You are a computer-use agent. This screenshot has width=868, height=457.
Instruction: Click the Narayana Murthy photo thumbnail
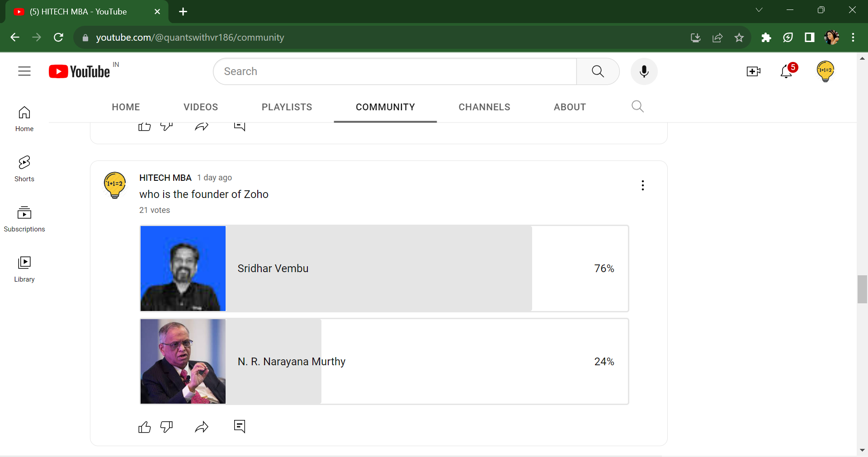183,362
